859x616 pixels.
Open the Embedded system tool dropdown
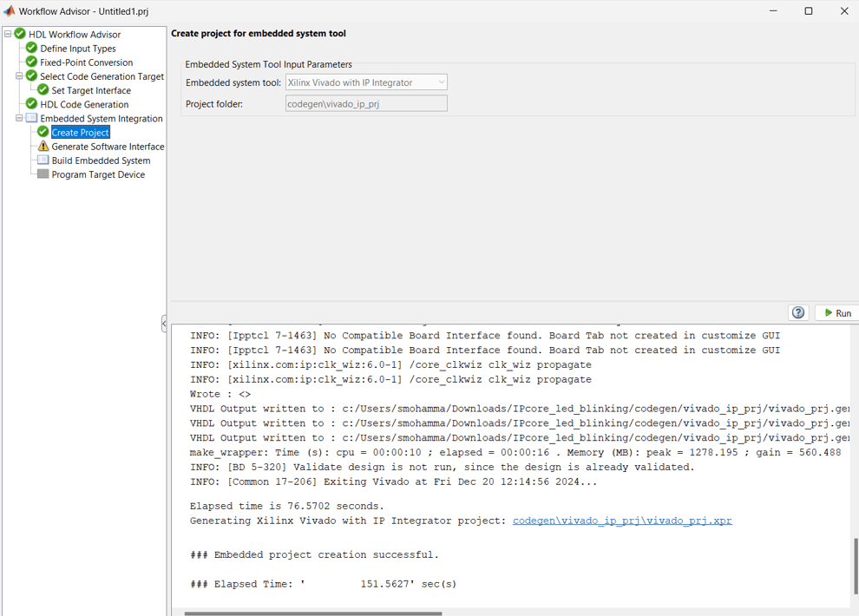(366, 82)
